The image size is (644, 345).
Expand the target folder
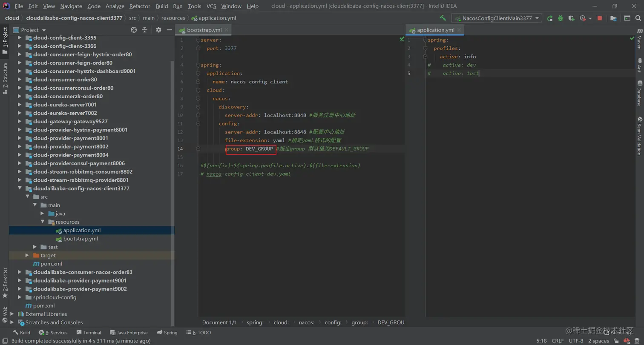click(27, 255)
